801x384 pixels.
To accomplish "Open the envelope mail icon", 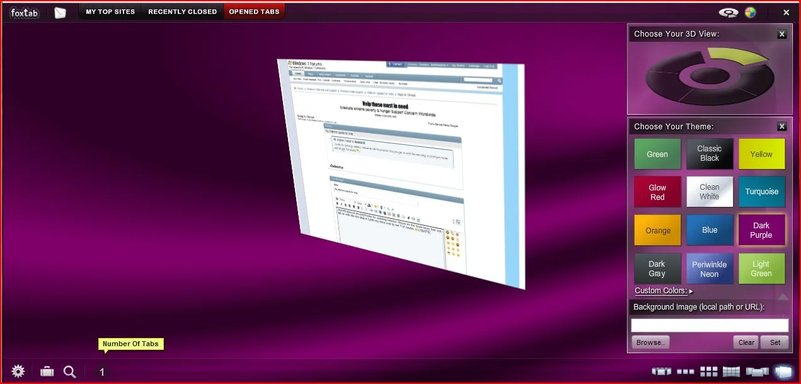I will click(x=60, y=12).
